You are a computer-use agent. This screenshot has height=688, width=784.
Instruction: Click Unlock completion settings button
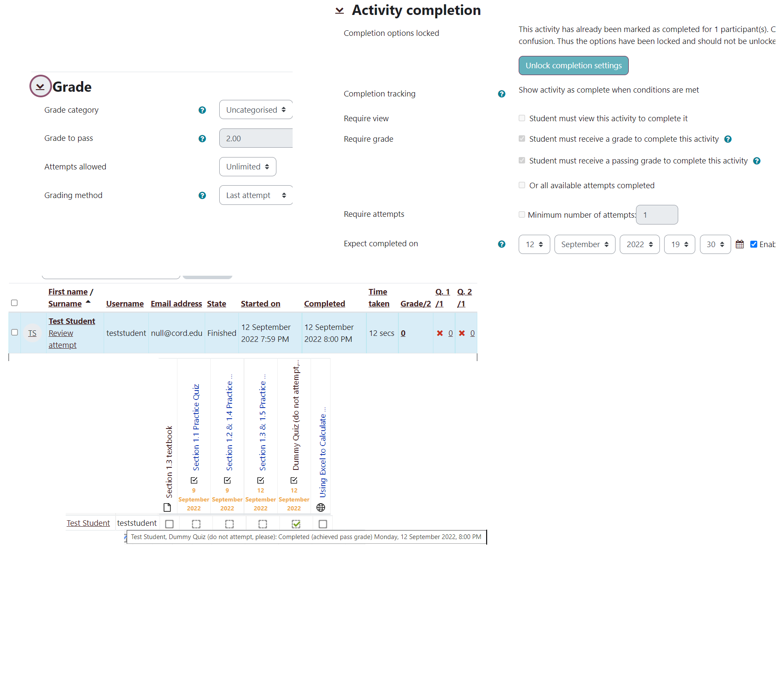tap(573, 66)
